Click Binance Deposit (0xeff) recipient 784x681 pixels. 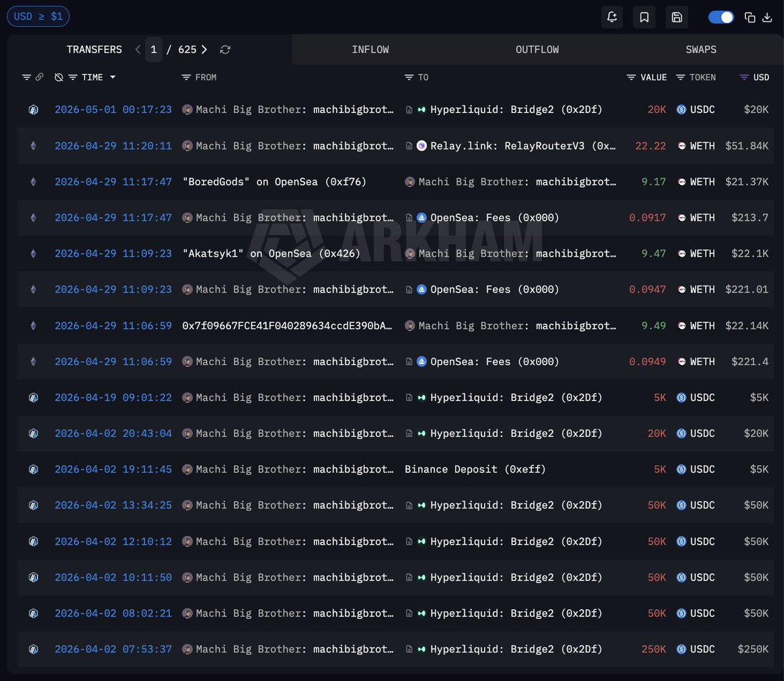(x=475, y=469)
